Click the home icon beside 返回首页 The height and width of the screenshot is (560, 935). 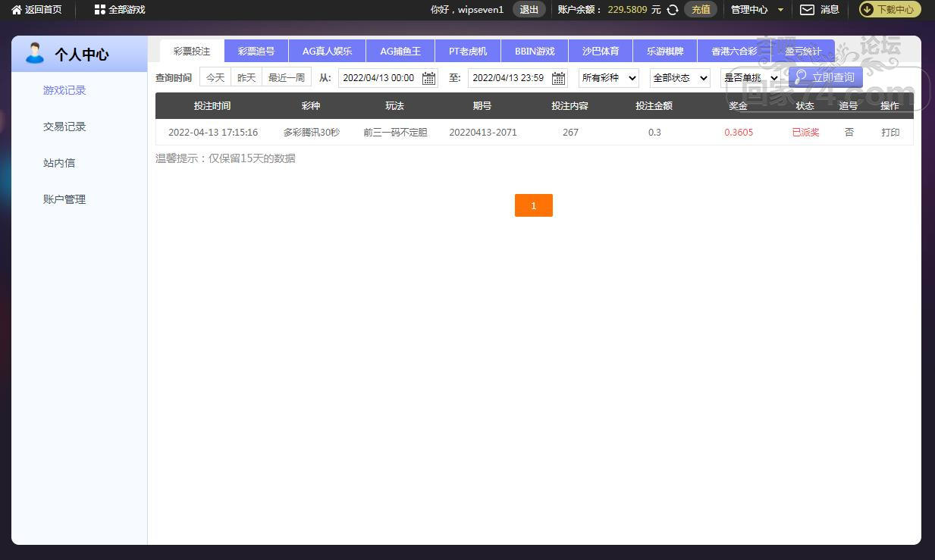[x=17, y=10]
